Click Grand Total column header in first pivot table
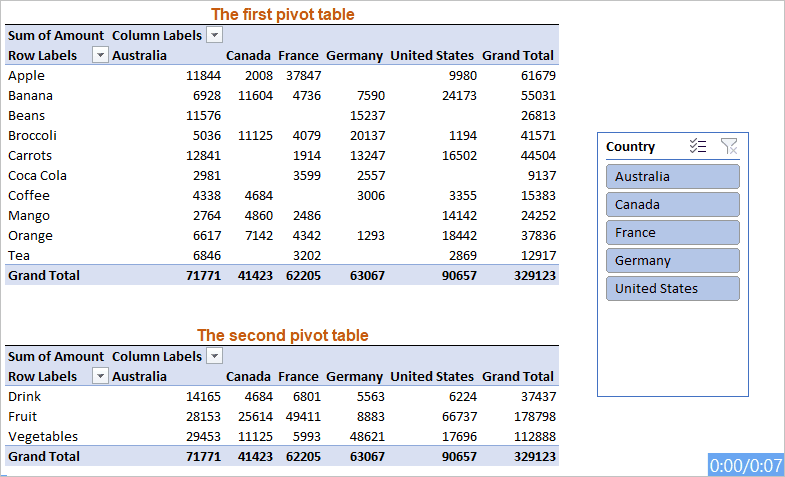This screenshot has width=785, height=477. tap(518, 56)
